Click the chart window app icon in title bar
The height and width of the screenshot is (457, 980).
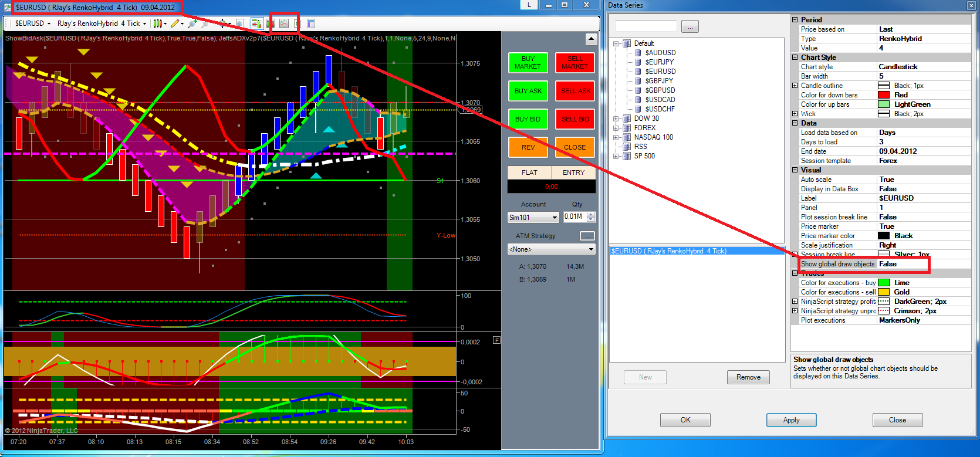point(8,8)
